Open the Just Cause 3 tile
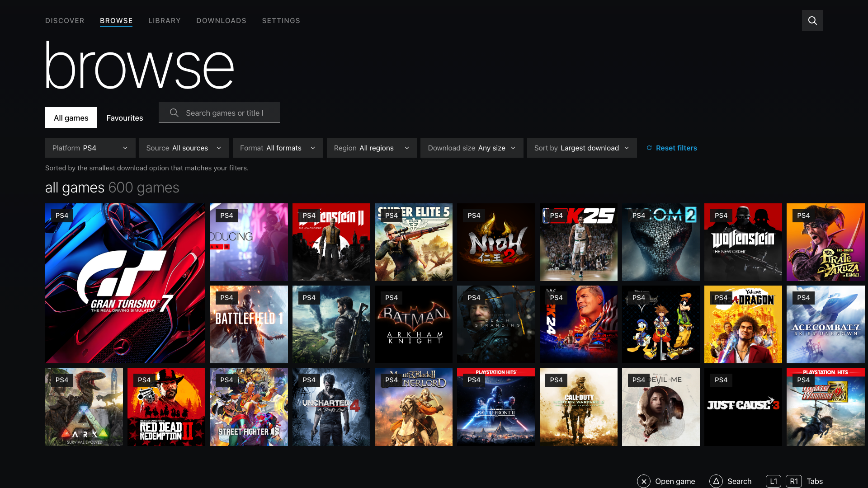Screen dimensions: 868x488 click(x=743, y=407)
